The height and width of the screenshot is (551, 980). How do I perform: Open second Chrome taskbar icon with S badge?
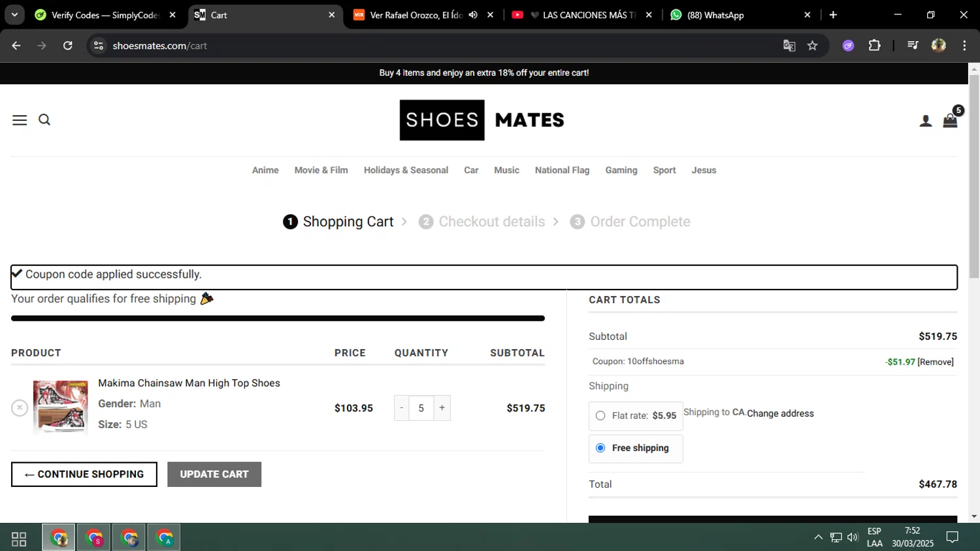click(x=94, y=538)
